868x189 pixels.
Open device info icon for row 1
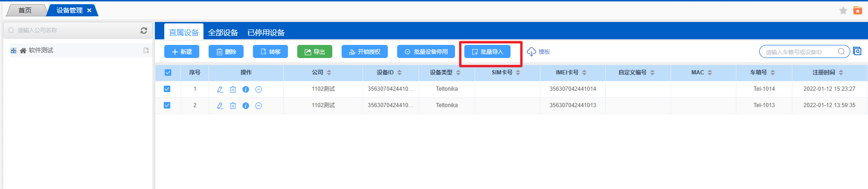[245, 89]
